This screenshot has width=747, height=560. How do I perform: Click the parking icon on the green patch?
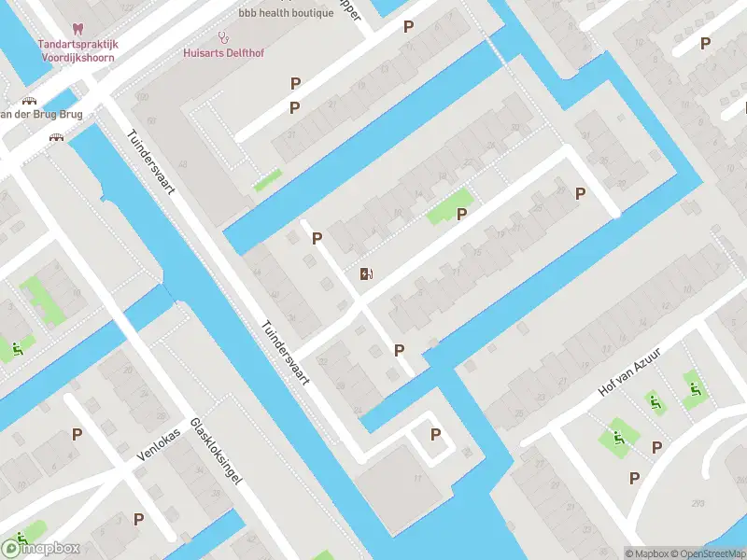[x=461, y=215]
